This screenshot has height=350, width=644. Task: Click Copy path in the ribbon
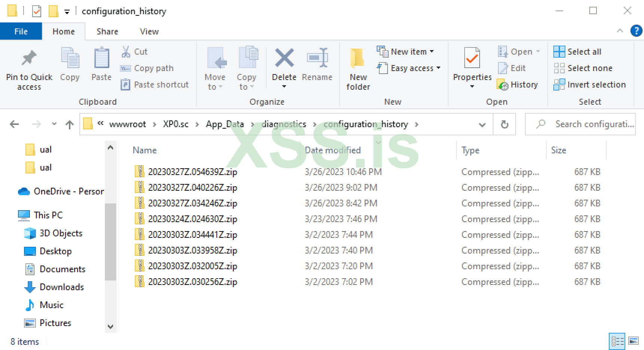click(147, 68)
